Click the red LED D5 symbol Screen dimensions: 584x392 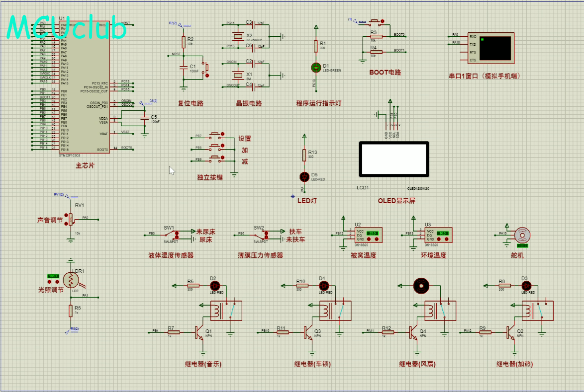click(304, 177)
